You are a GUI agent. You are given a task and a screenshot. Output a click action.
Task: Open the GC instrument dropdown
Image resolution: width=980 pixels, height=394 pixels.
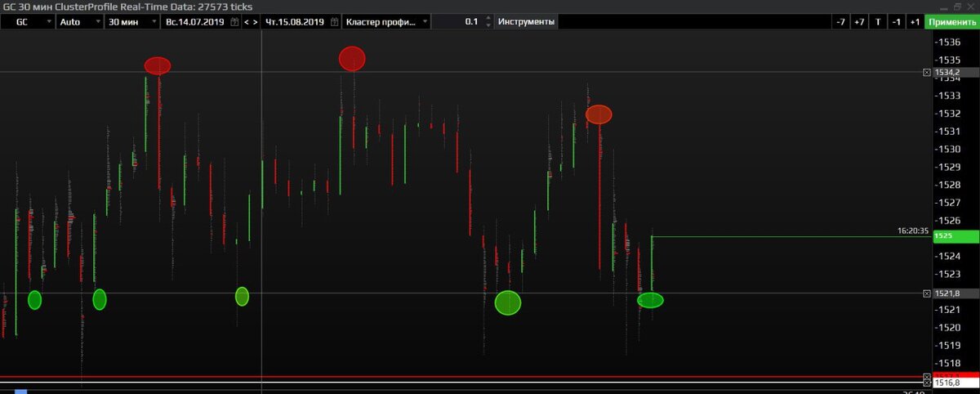pos(28,22)
